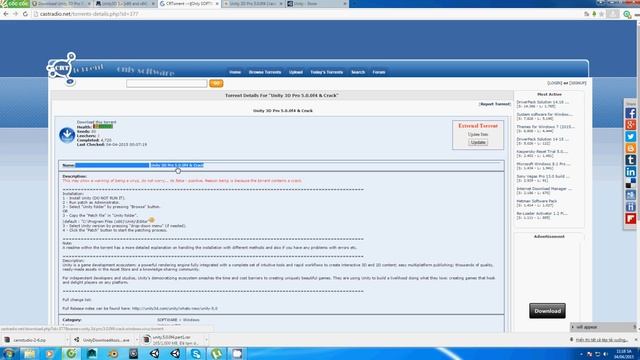Screen dimensions: 640x360
Task: Open the Windows Start menu
Action: click(8, 353)
